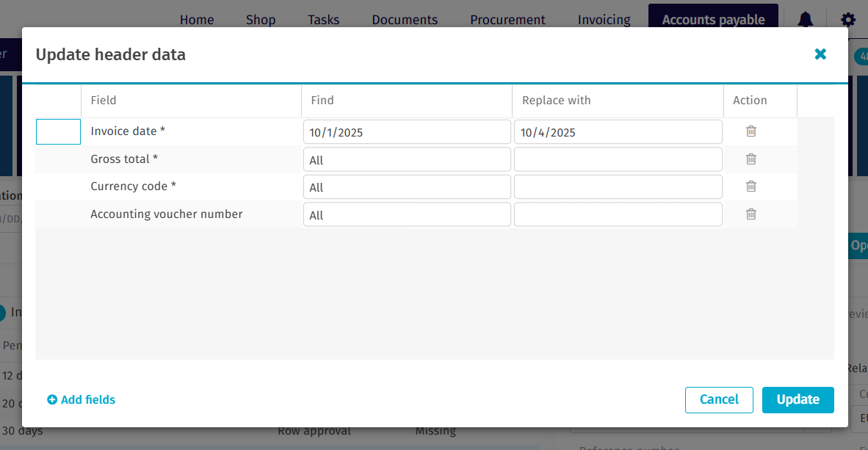
Task: Close the Update header data dialog
Action: click(x=820, y=54)
